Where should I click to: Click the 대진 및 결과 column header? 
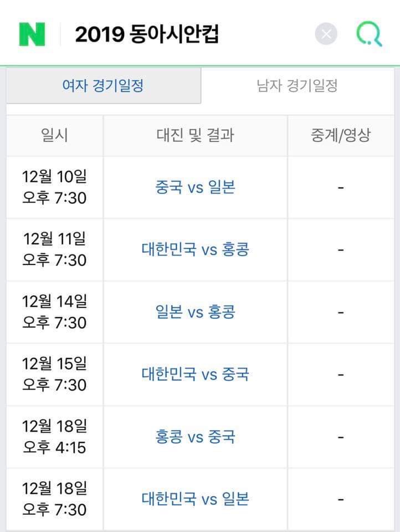coord(195,135)
